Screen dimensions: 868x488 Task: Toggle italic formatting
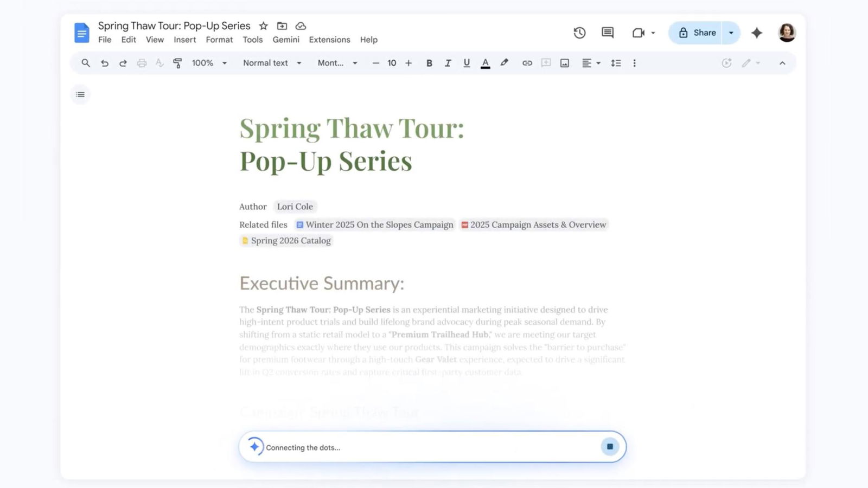pyautogui.click(x=448, y=63)
